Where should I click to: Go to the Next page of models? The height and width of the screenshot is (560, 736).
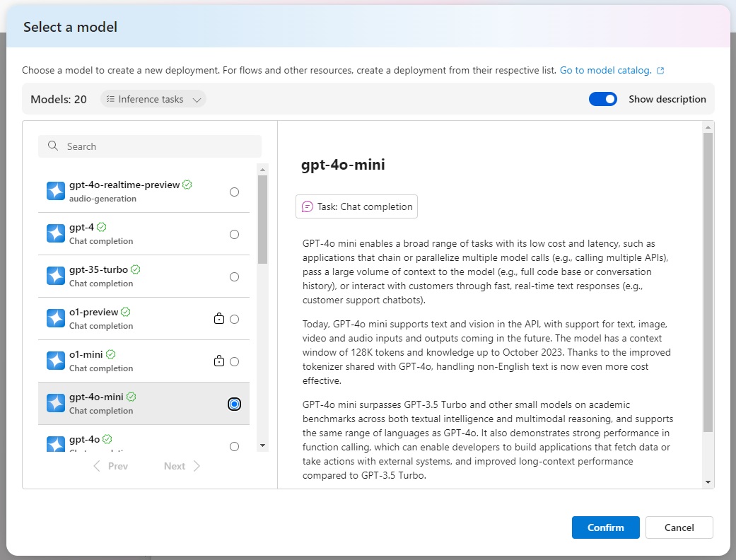(x=182, y=466)
